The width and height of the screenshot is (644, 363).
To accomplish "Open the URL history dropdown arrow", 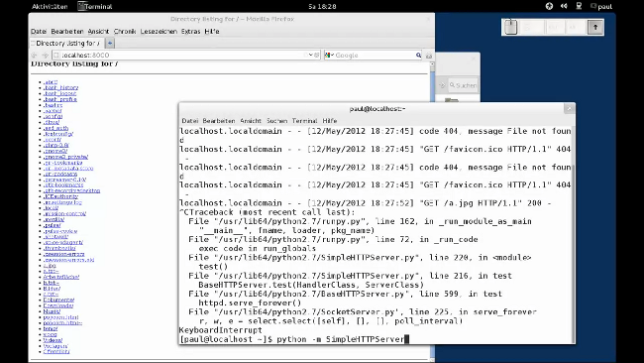I will click(x=310, y=56).
